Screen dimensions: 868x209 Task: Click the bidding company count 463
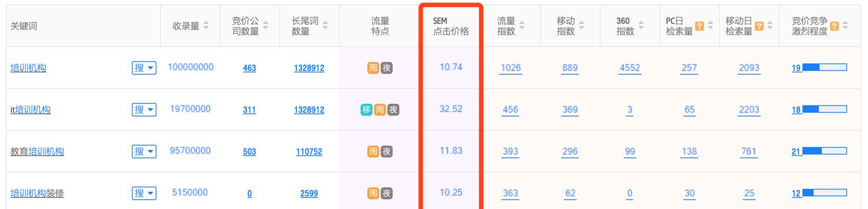coord(249,68)
